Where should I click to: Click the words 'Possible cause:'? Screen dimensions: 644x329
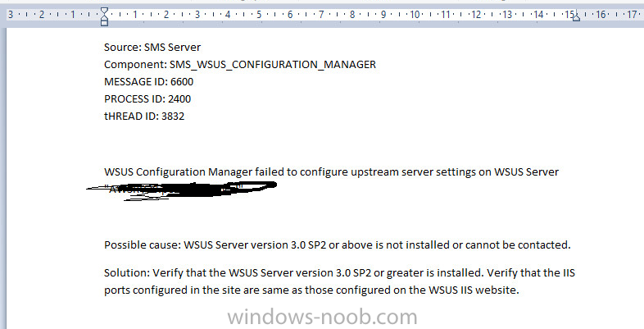143,245
